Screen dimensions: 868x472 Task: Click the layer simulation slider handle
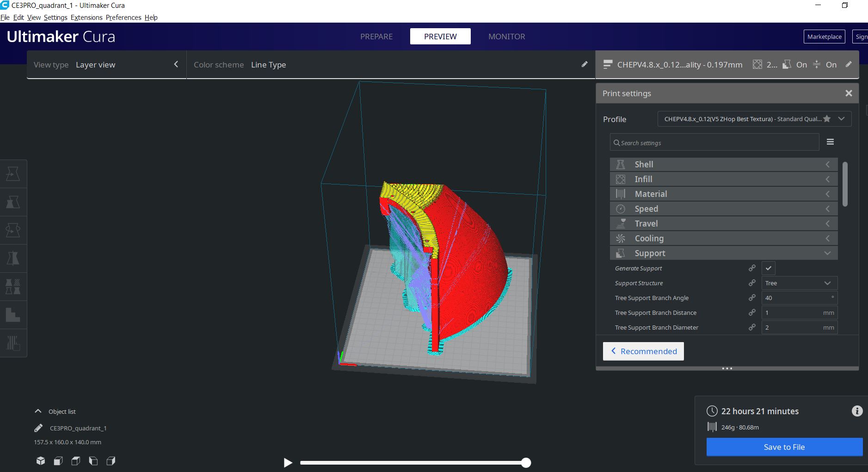[526, 463]
